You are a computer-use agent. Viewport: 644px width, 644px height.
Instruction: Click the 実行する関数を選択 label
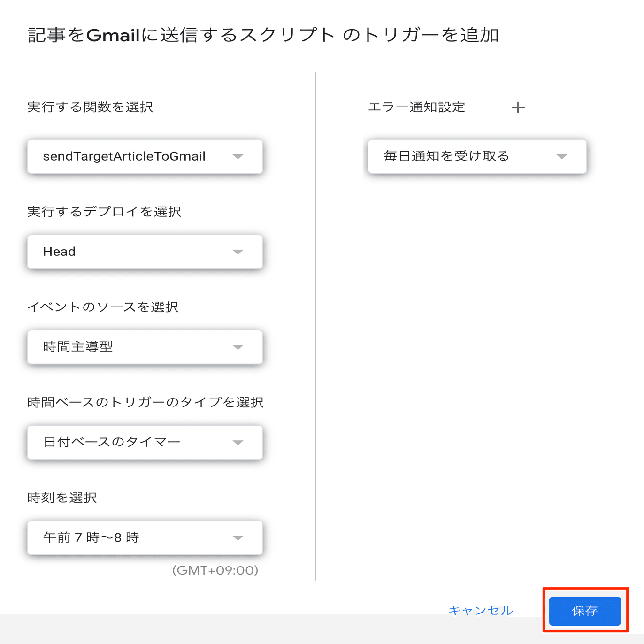pos(90,107)
